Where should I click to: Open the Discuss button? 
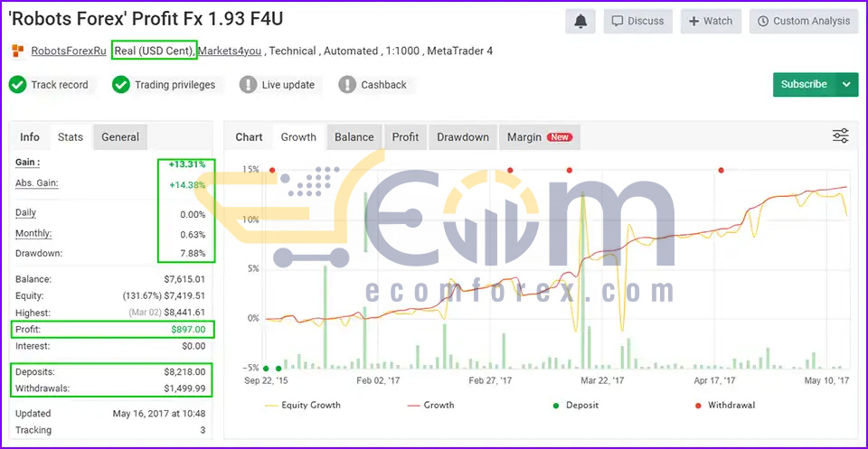(x=637, y=22)
